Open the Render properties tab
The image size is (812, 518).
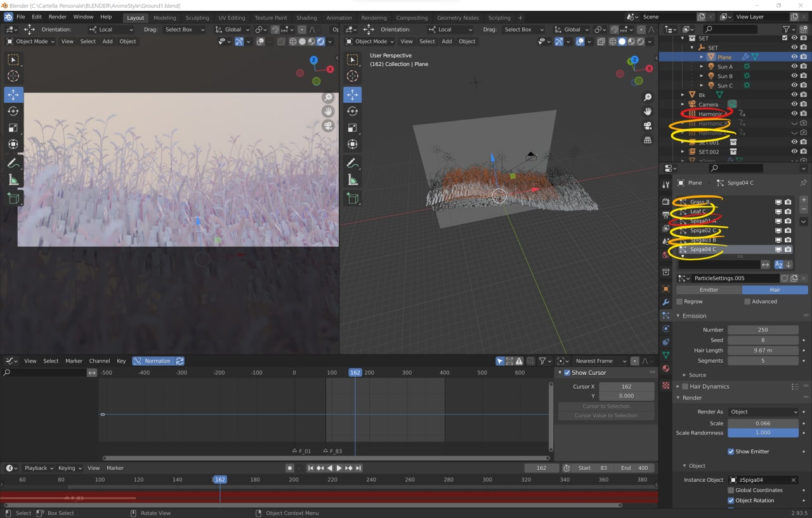pos(665,202)
